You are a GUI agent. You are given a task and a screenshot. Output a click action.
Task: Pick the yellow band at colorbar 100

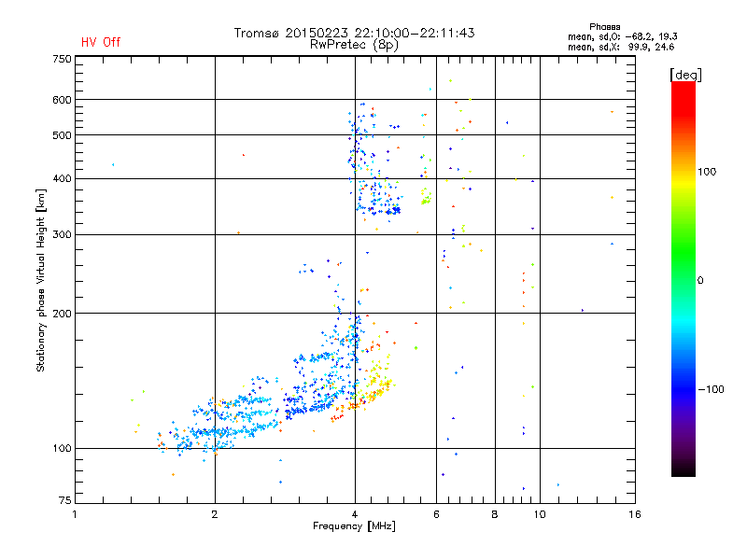(683, 172)
